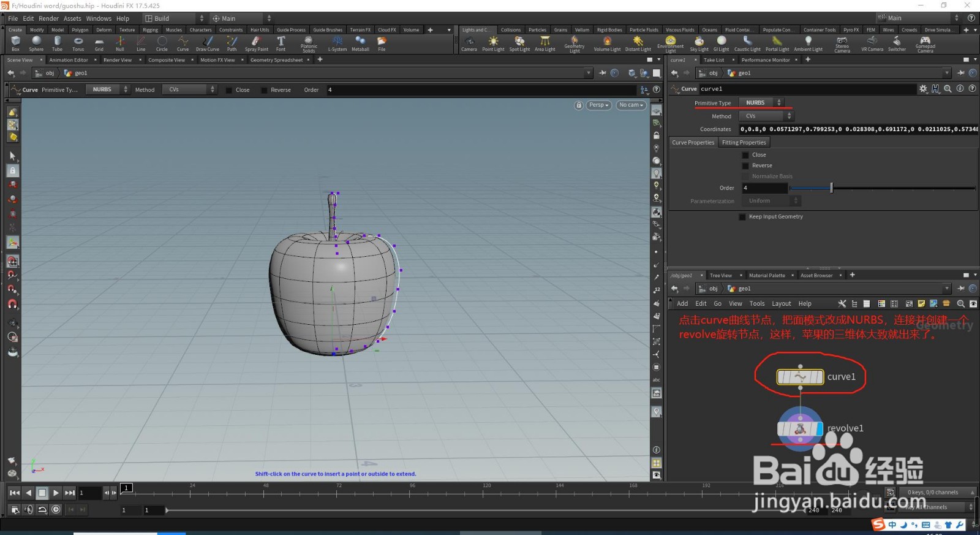
Task: Add a VR Camera
Action: coord(872,44)
